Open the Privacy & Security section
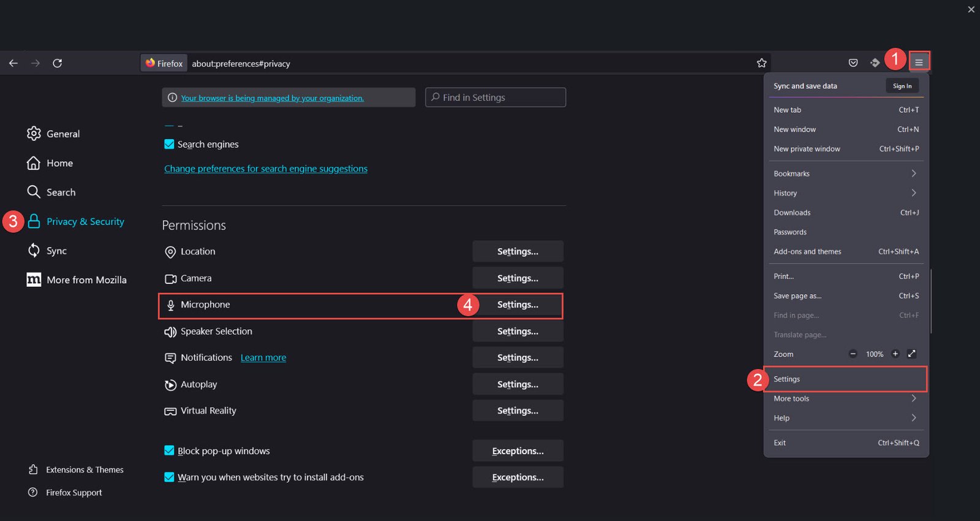980x521 pixels. (x=85, y=221)
